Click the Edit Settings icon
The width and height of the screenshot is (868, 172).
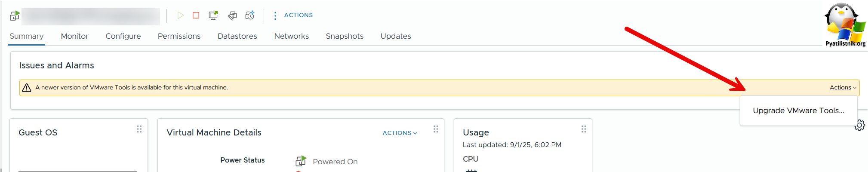point(232,16)
